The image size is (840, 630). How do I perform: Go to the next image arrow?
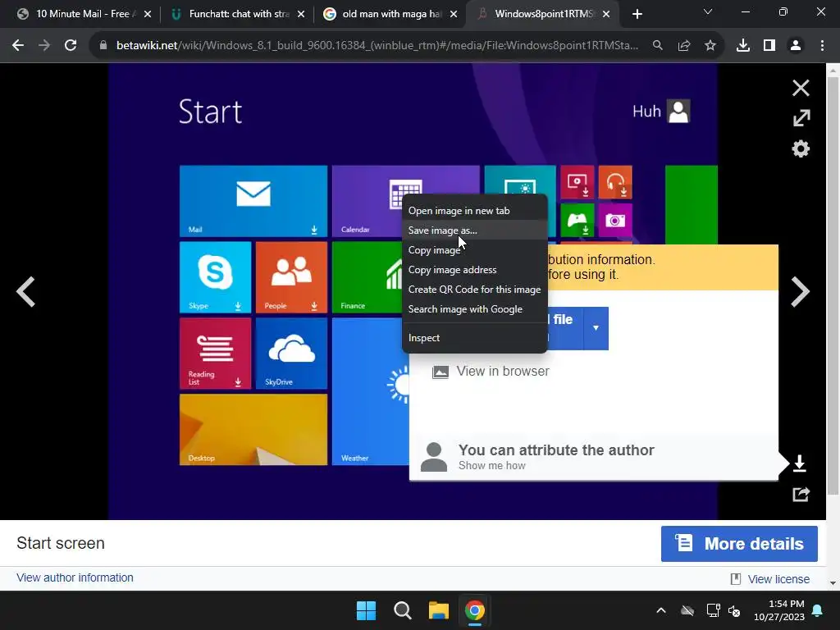pos(800,292)
